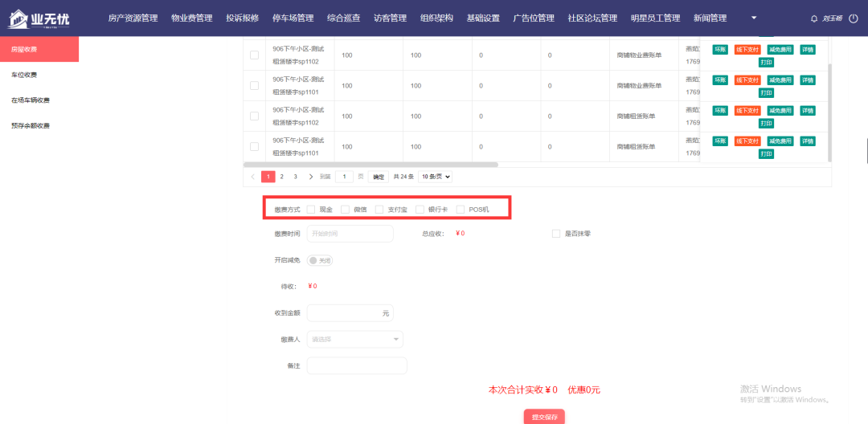Check the POS机 payment method

460,210
